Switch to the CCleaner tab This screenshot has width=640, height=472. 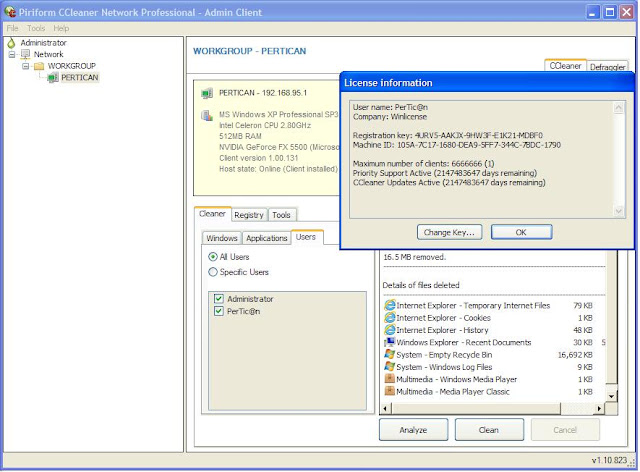565,66
